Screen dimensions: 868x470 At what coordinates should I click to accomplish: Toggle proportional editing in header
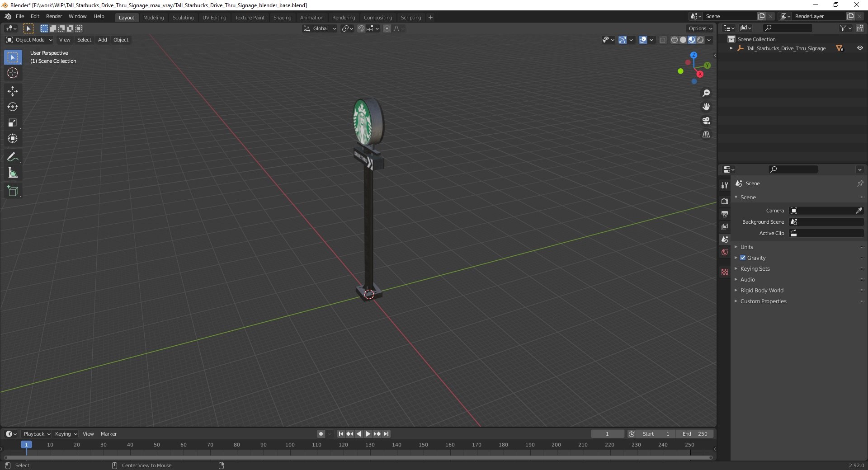point(387,28)
